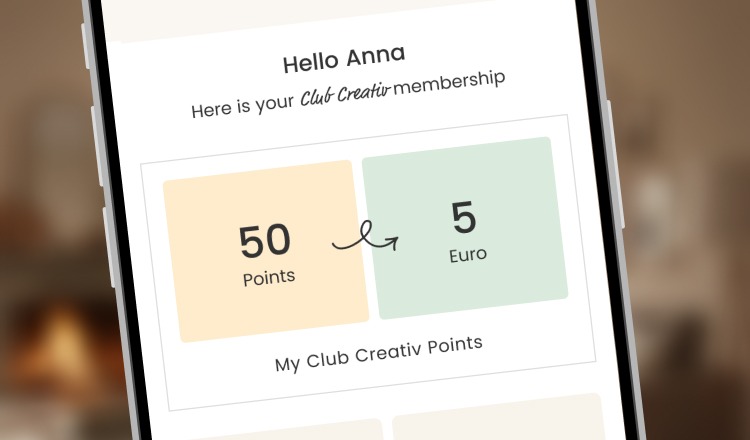This screenshot has width=750, height=440.
Task: Open the My Club Creativ Points label
Action: (x=378, y=353)
